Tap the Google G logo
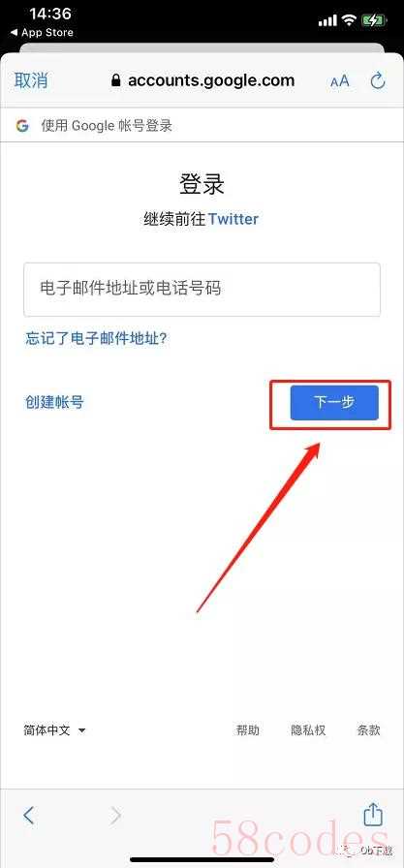 [22, 126]
